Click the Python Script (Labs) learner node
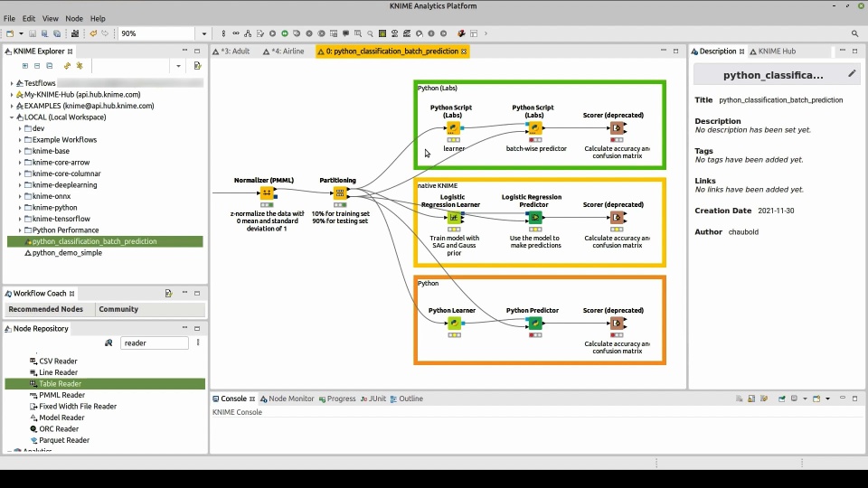 click(x=453, y=128)
